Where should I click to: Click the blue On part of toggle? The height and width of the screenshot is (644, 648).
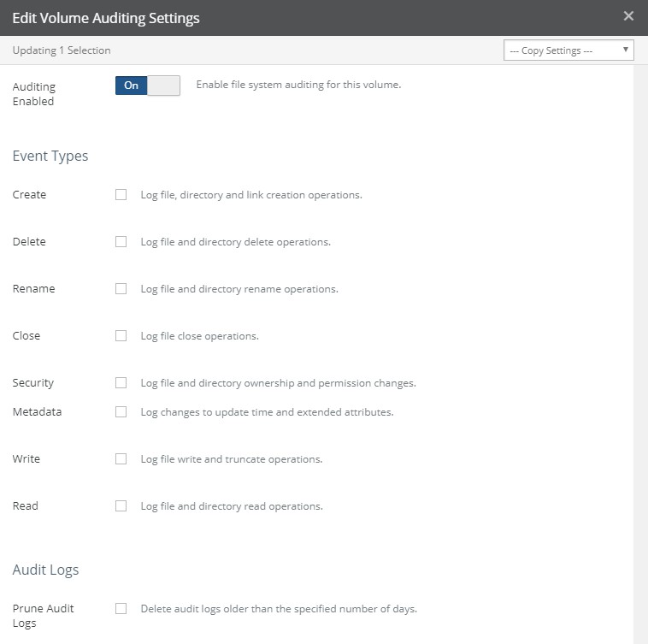[131, 86]
